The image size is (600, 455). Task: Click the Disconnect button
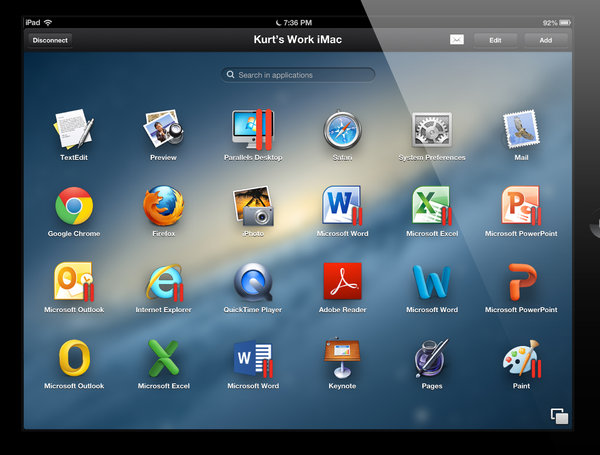tap(50, 40)
